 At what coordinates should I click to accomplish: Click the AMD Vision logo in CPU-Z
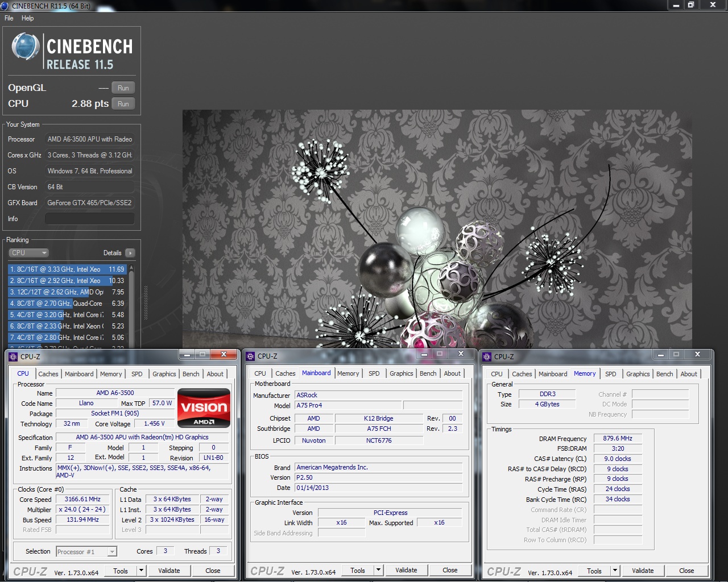tap(204, 408)
